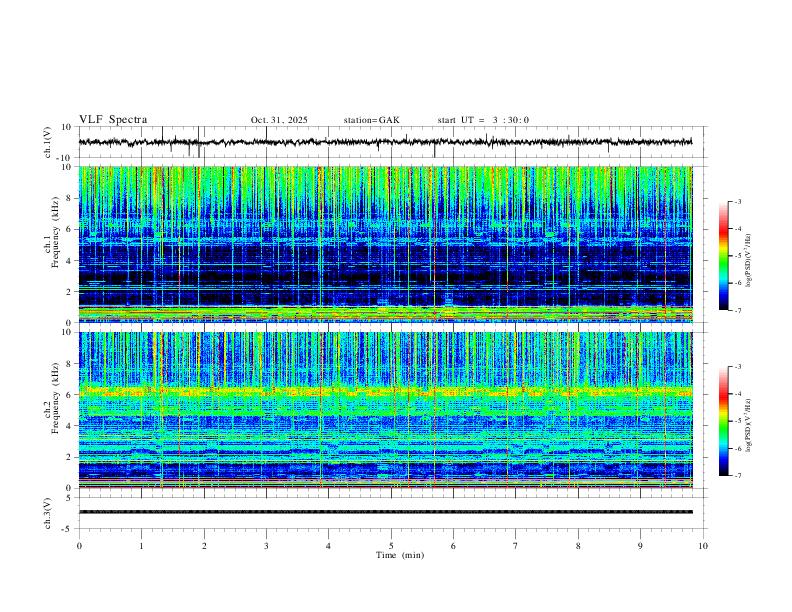The height and width of the screenshot is (612, 792).
Task: Click '-7' label on ch.1 color scale
Action: (x=737, y=310)
